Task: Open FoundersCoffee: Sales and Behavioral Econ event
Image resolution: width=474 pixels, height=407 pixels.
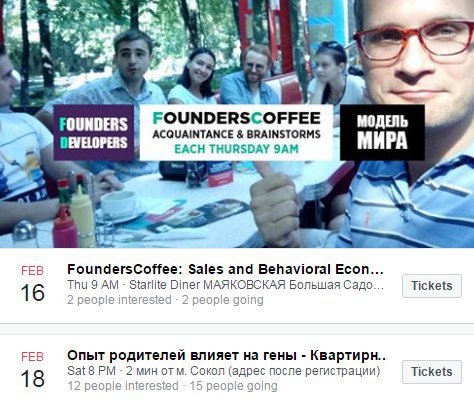Action: click(x=225, y=269)
